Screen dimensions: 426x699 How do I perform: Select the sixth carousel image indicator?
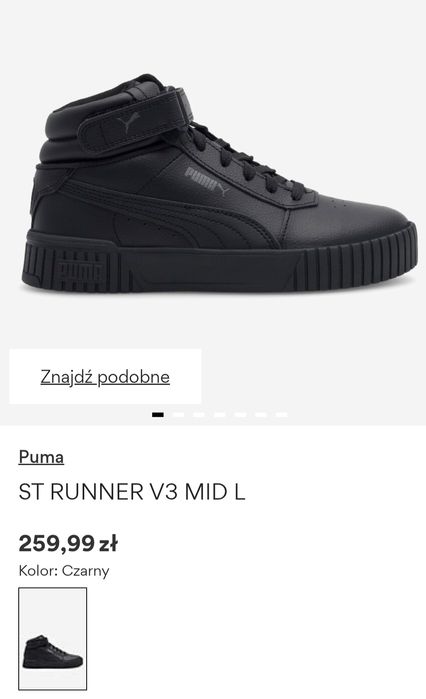pyautogui.click(x=261, y=415)
